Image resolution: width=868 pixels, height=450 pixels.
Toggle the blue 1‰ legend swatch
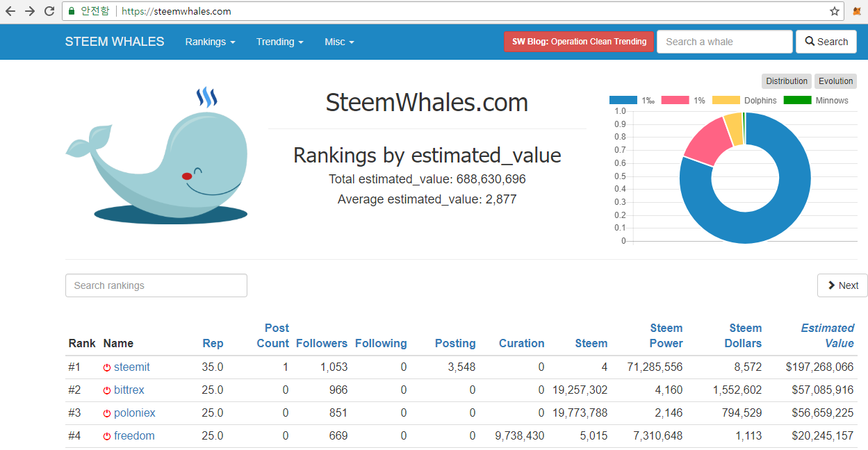[623, 101]
